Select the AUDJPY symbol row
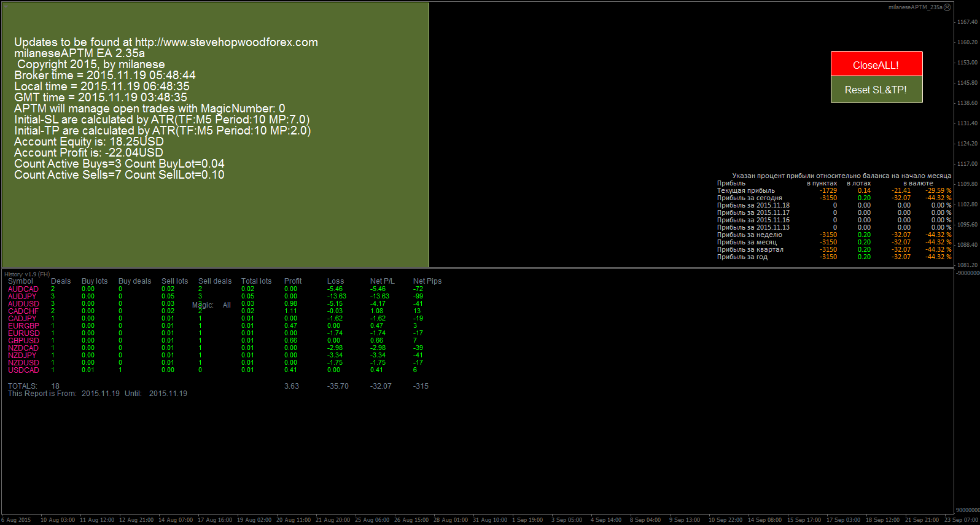This screenshot has height=525, width=980. (x=216, y=297)
